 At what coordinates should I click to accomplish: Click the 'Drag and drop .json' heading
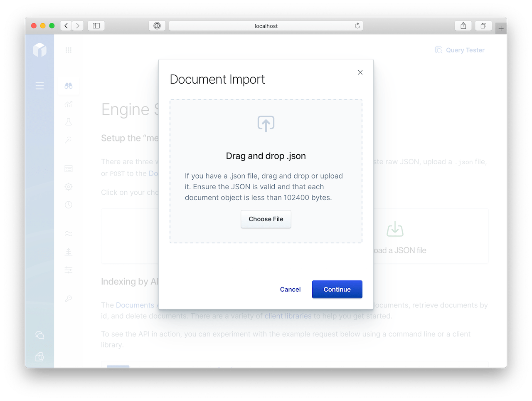click(266, 156)
